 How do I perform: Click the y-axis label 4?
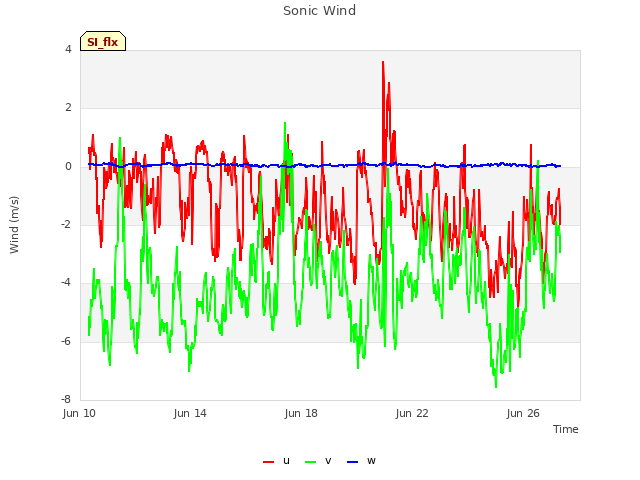(68, 49)
